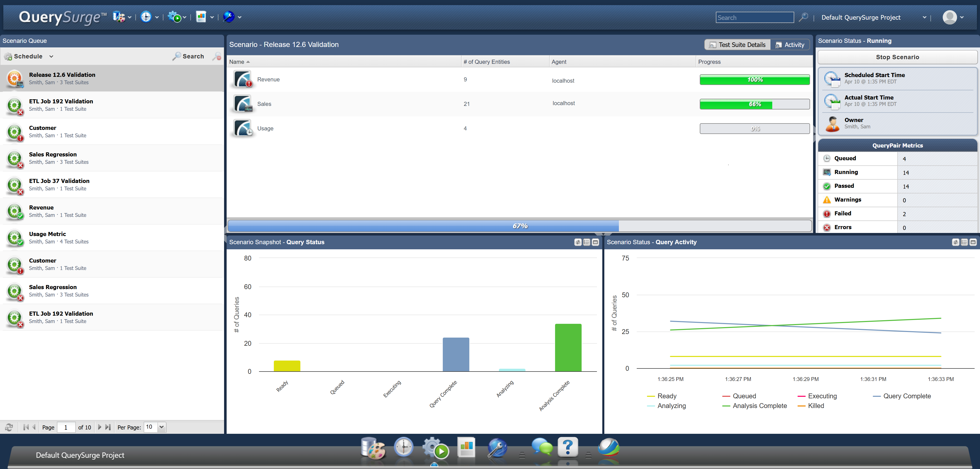Open the Per Page dropdown
Screen dimensions: 980x469
point(162,427)
